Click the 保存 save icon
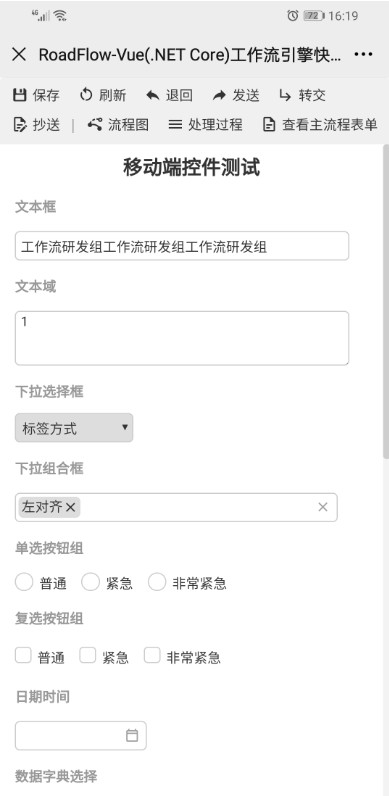 (19, 95)
